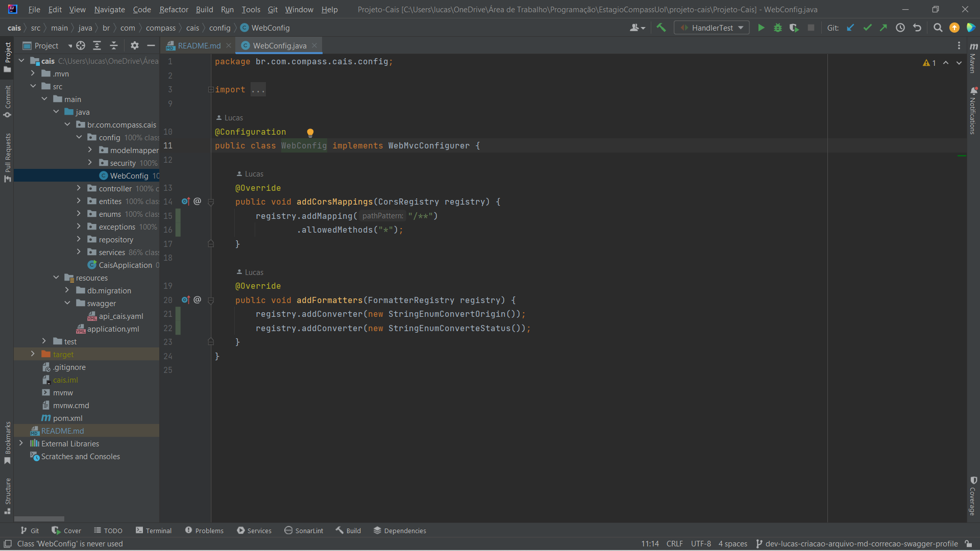Start debugging with the Debug icon

(x=777, y=28)
